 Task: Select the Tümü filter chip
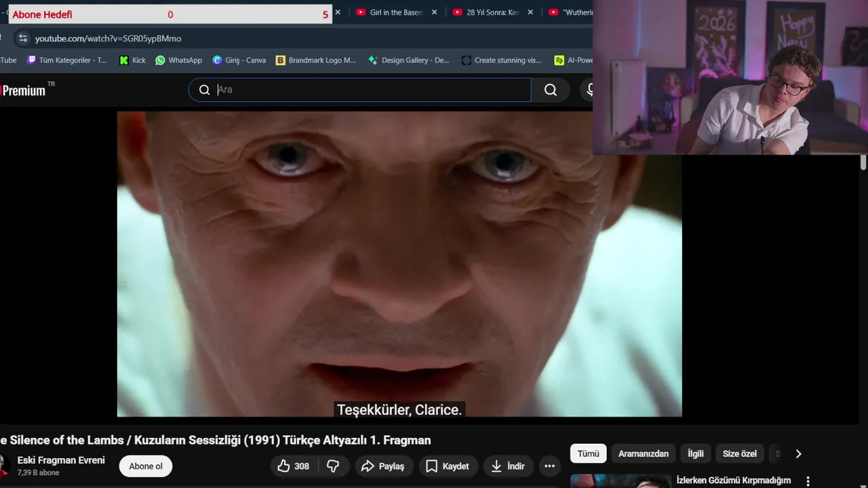pyautogui.click(x=589, y=453)
